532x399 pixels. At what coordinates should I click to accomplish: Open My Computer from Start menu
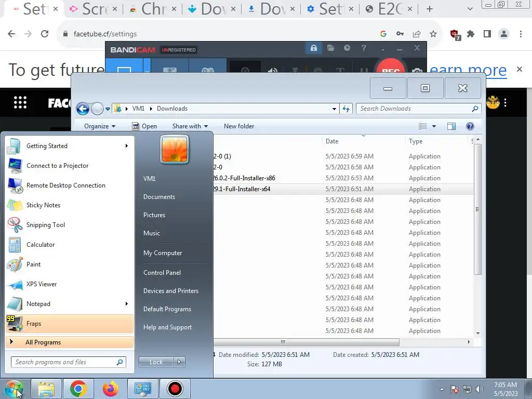coord(163,253)
